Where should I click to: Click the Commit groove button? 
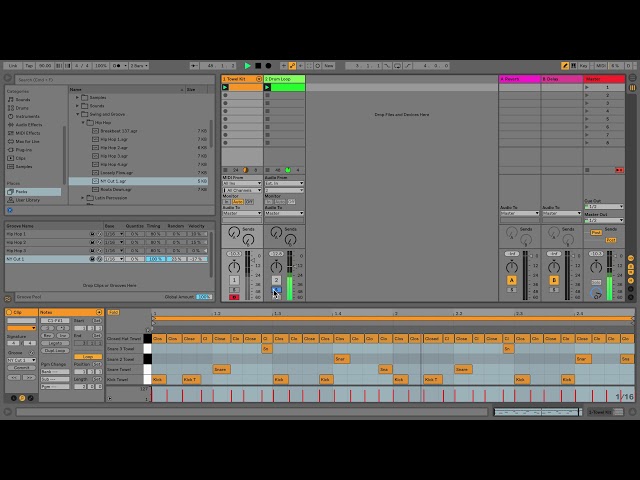point(21,368)
